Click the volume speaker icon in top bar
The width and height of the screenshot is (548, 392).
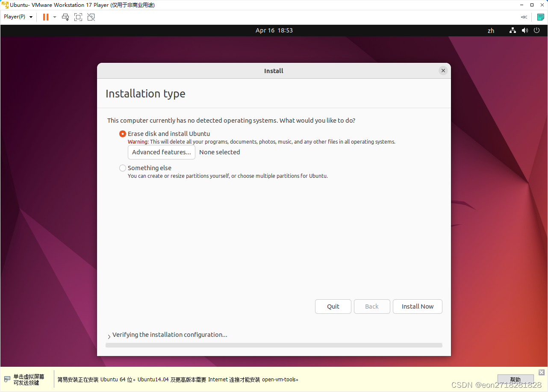[525, 30]
